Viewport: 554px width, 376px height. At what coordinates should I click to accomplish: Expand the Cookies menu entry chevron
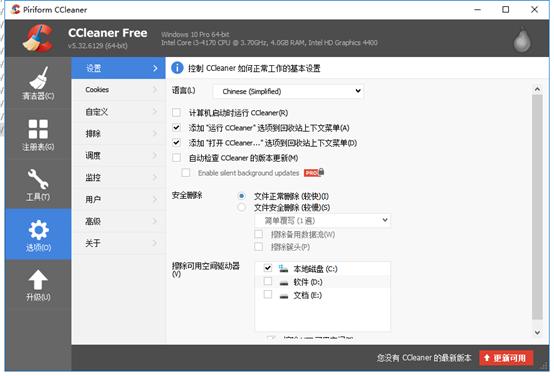point(155,90)
